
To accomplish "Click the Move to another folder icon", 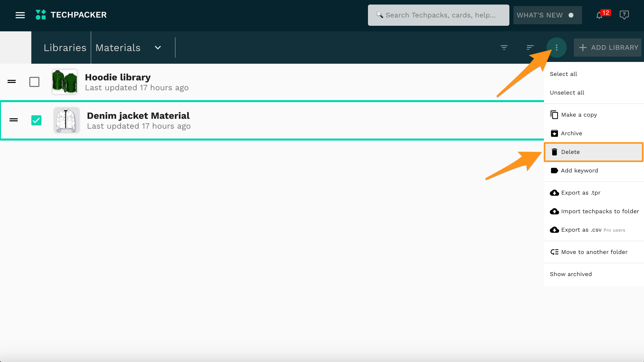I will pos(554,252).
